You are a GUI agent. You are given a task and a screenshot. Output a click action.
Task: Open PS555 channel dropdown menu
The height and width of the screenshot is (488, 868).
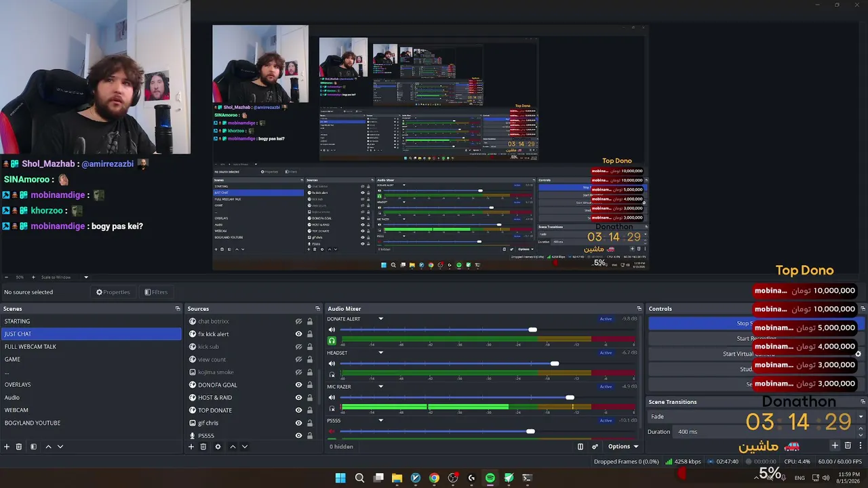pyautogui.click(x=380, y=420)
